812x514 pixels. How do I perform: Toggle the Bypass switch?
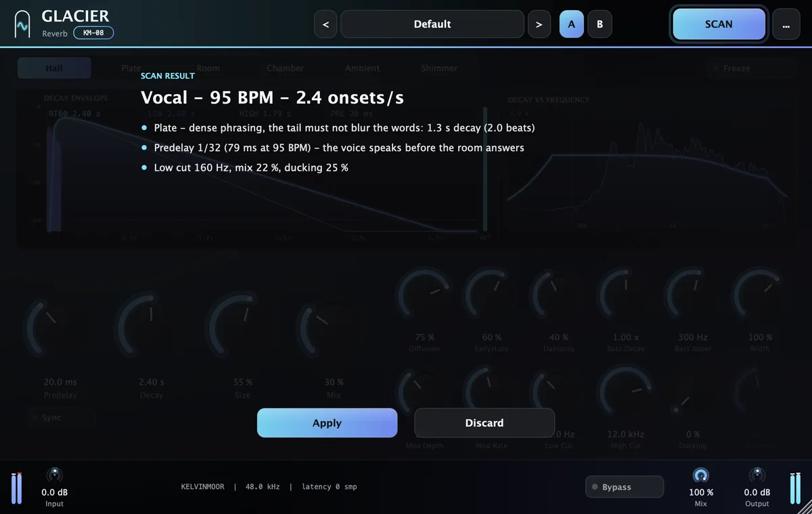pos(625,487)
